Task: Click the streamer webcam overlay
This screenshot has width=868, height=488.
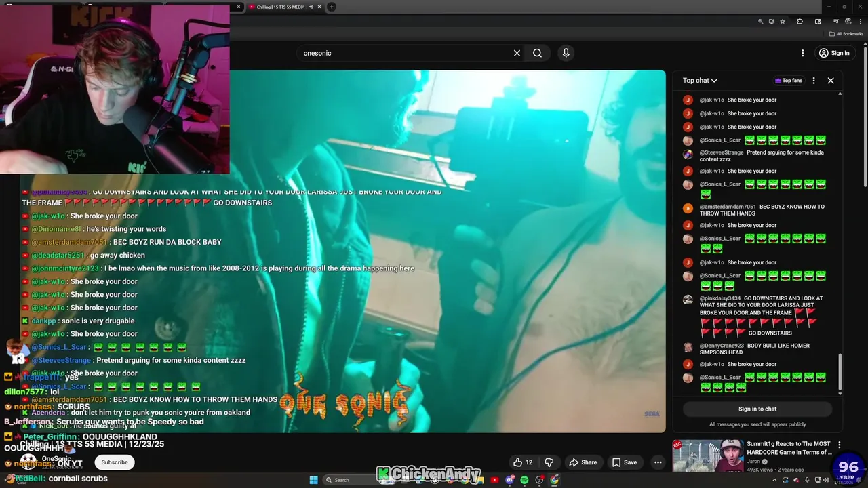Action: point(115,89)
